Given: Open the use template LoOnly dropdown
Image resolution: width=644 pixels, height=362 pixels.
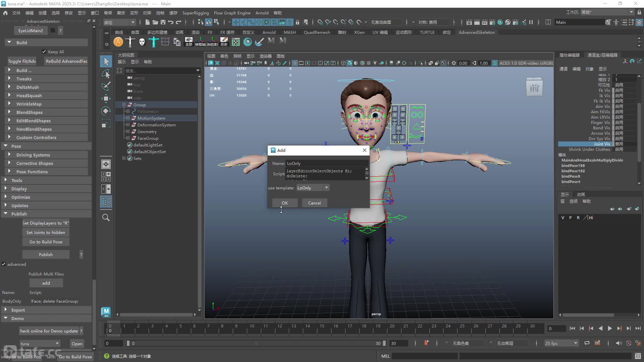Looking at the screenshot, I should click(x=313, y=188).
